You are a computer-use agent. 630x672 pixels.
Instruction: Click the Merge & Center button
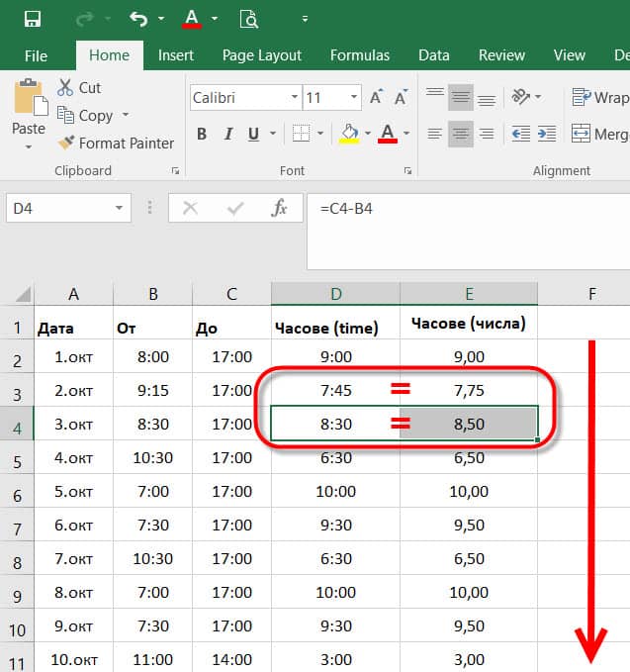(600, 134)
